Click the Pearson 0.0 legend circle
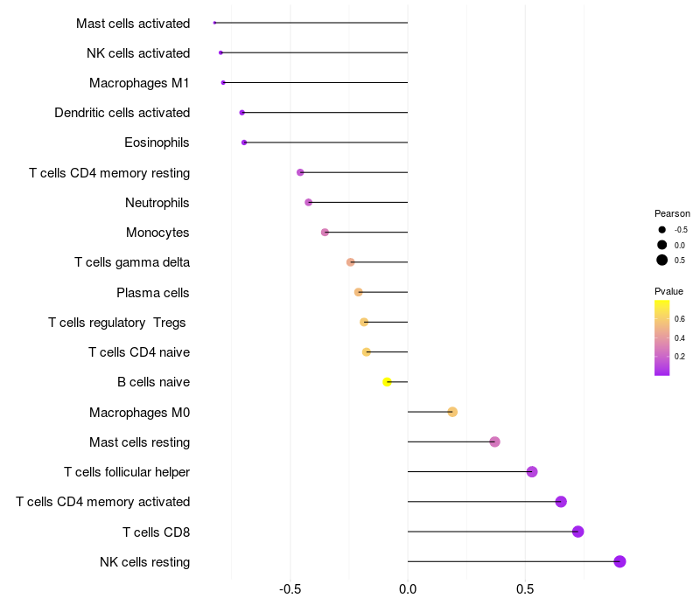 tap(662, 245)
